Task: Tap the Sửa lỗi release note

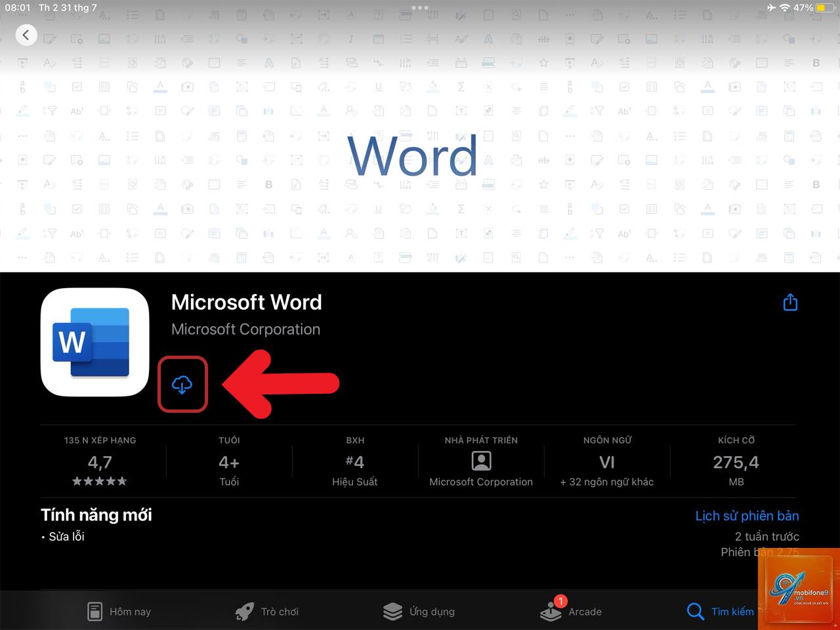Action: coord(66,536)
